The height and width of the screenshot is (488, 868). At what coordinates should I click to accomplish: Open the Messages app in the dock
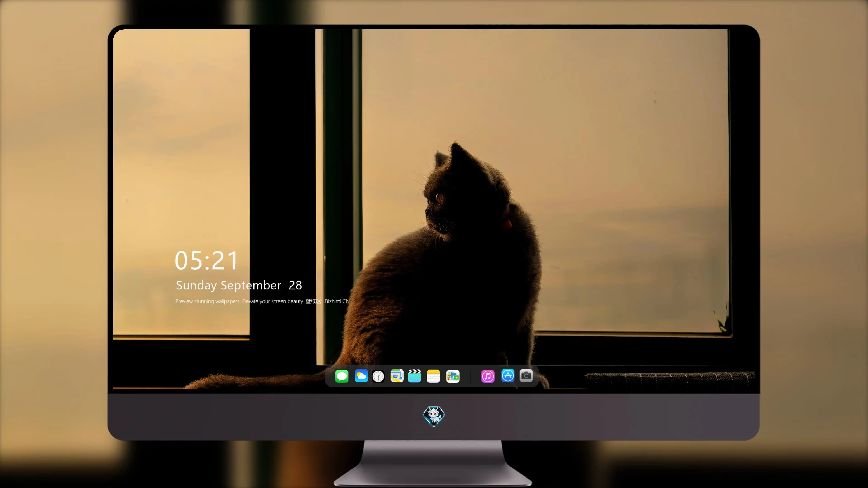pos(342,376)
